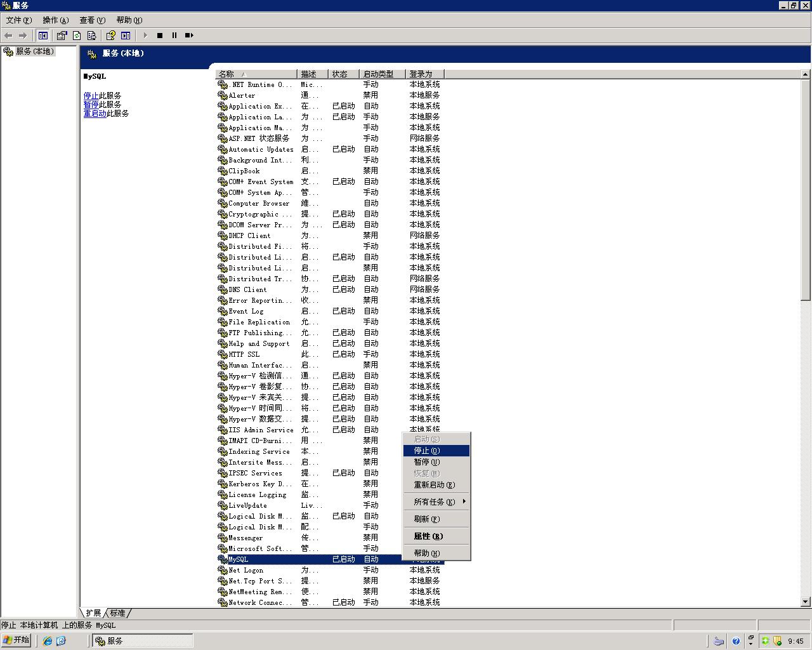812x650 pixels.
Task: Open the 操作(A) menu in menu bar
Action: (x=55, y=20)
